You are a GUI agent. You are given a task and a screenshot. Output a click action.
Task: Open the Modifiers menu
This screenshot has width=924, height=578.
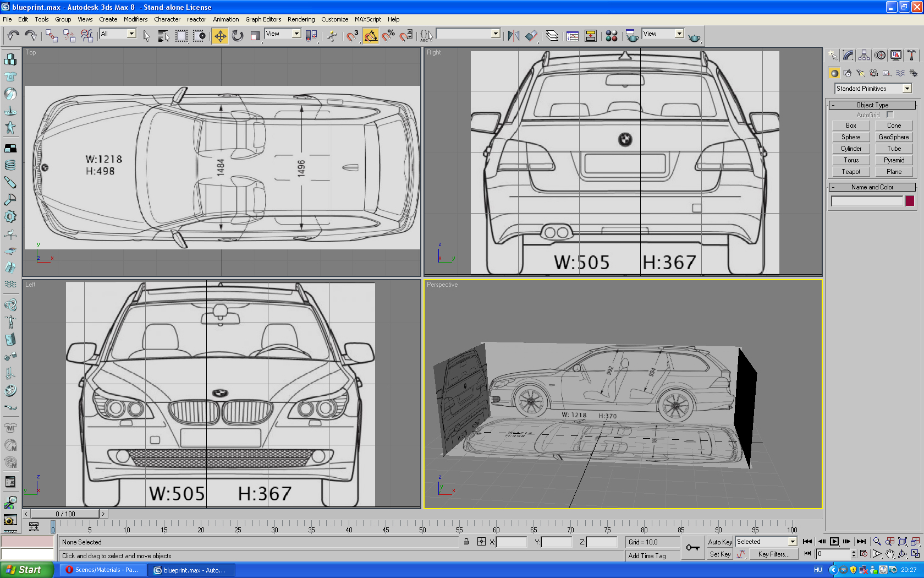coord(135,19)
